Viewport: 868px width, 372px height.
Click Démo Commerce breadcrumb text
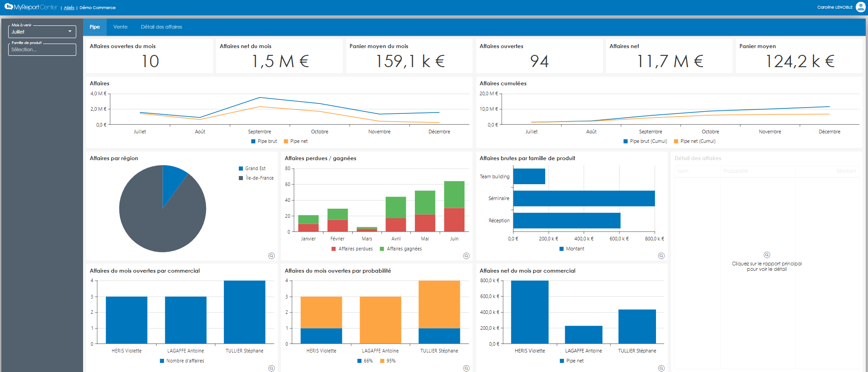tap(98, 8)
